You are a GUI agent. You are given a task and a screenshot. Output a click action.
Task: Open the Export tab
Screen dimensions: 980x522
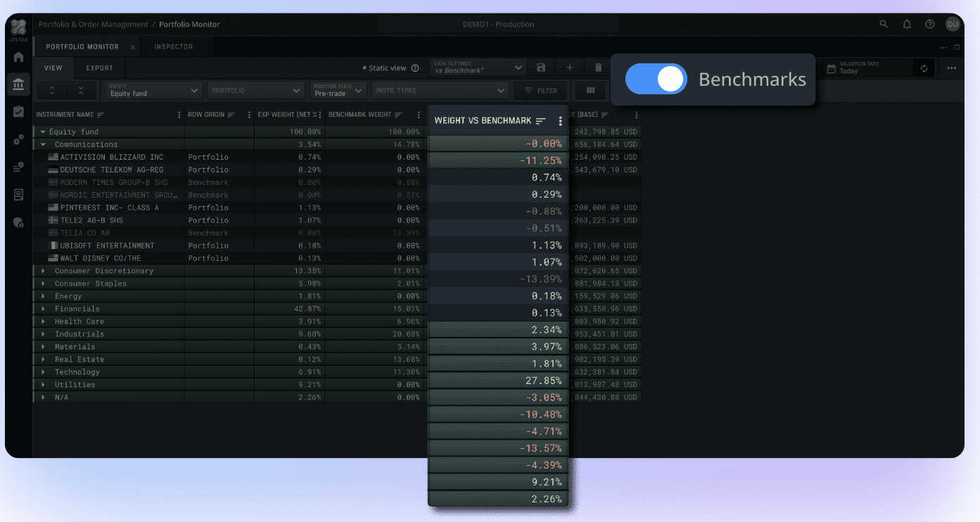coord(99,68)
